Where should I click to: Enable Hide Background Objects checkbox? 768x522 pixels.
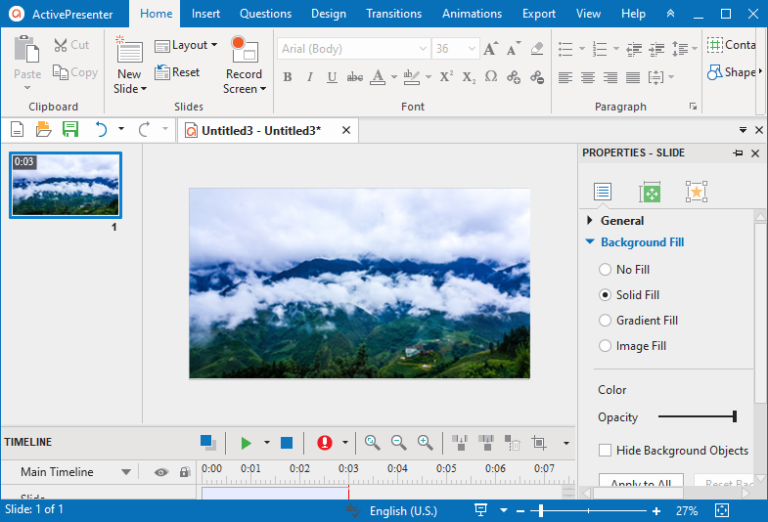[x=605, y=451]
